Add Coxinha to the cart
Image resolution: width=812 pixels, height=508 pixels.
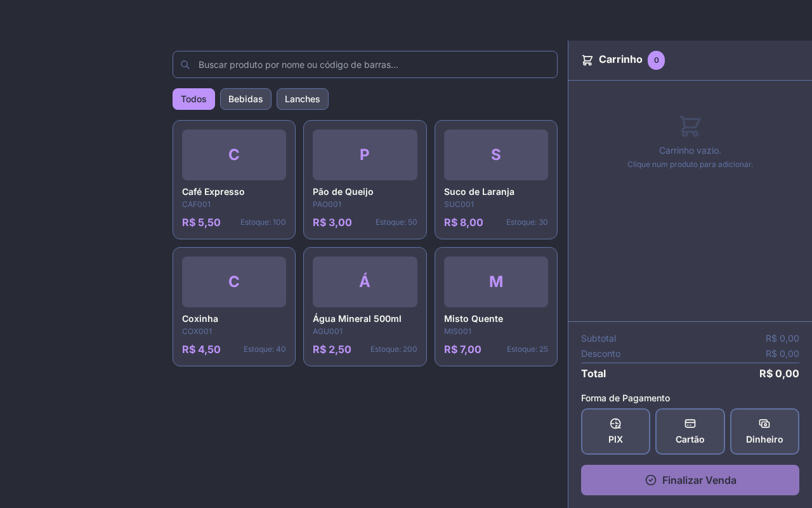pos(234,307)
